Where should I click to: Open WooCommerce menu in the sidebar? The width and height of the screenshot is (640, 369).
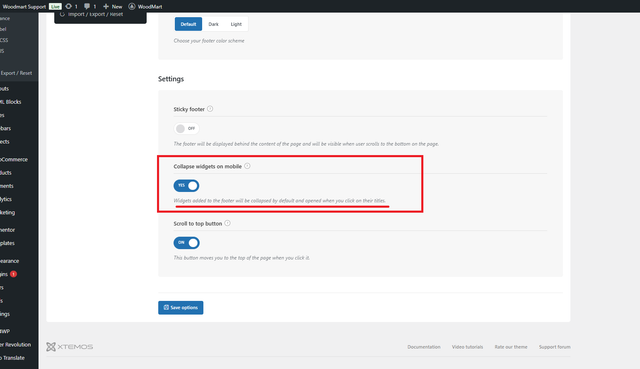pos(14,160)
